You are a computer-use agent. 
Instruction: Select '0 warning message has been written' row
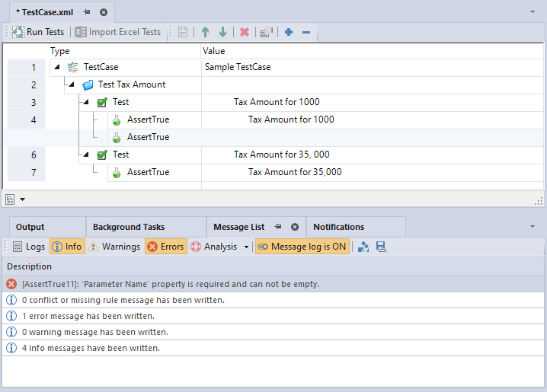click(x=273, y=332)
